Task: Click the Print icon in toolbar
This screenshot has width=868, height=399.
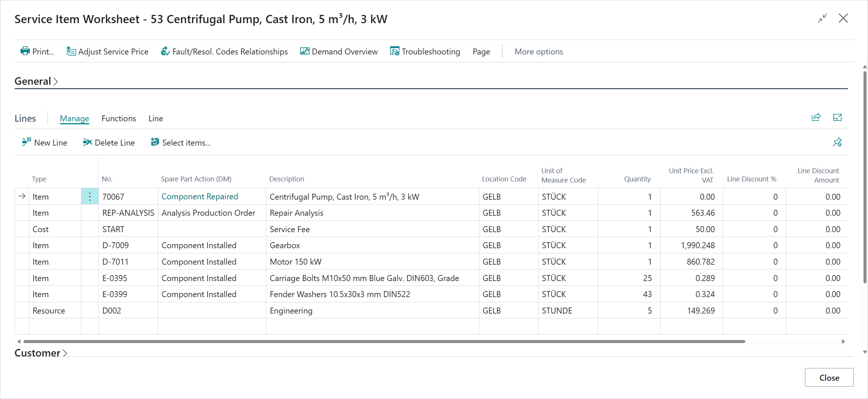Action: coord(25,51)
